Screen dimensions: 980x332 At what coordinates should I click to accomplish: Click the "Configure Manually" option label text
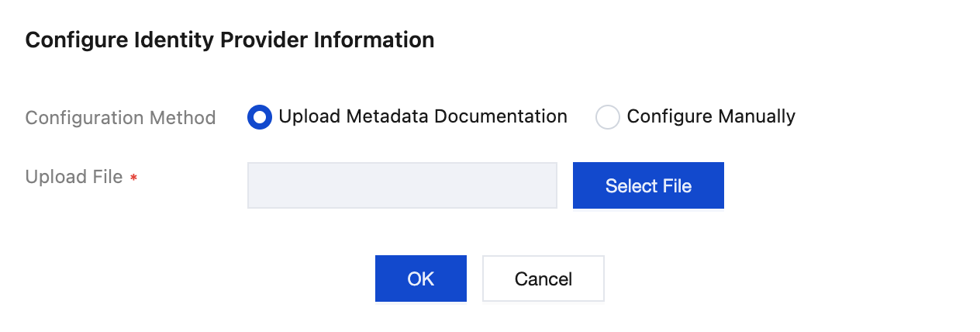pyautogui.click(x=711, y=116)
